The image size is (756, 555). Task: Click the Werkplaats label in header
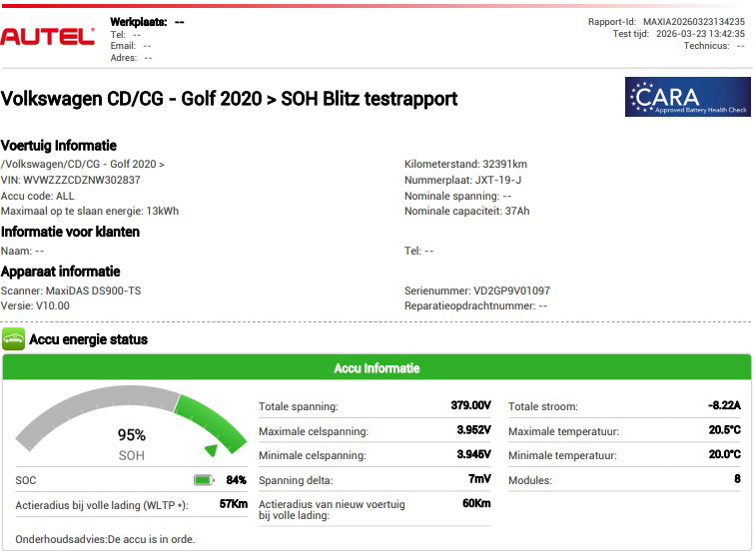tap(139, 22)
